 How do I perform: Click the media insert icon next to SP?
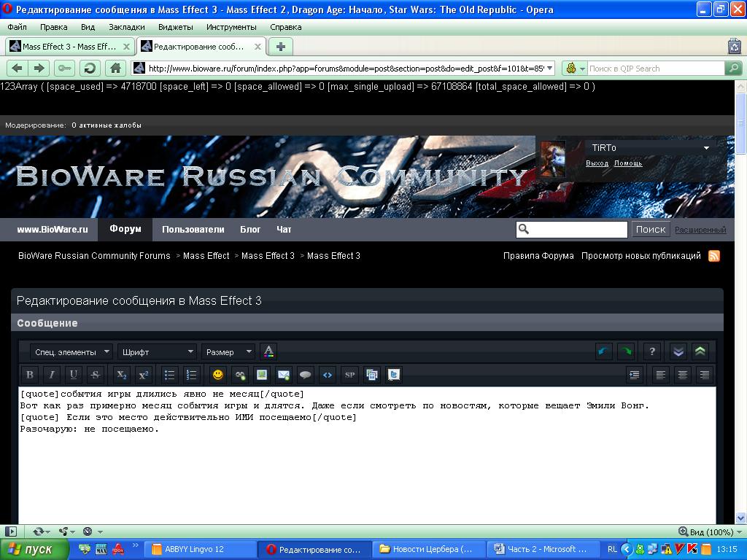tap(371, 375)
